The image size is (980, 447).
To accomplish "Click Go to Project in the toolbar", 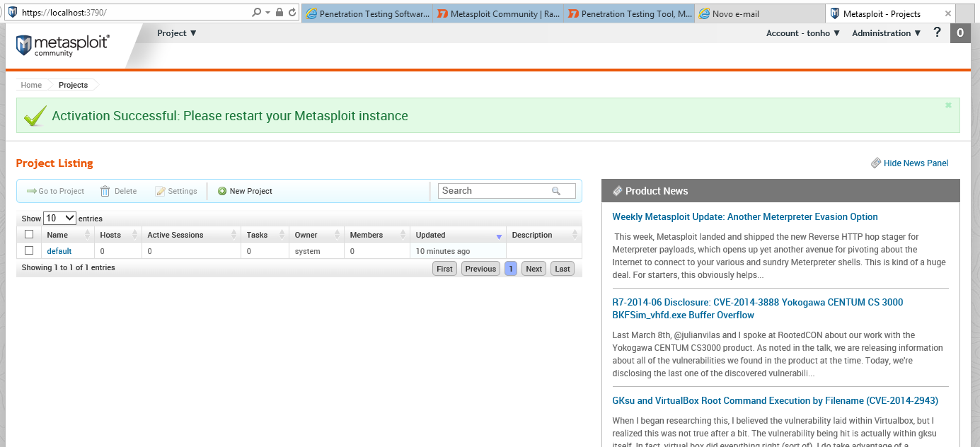I will click(55, 191).
